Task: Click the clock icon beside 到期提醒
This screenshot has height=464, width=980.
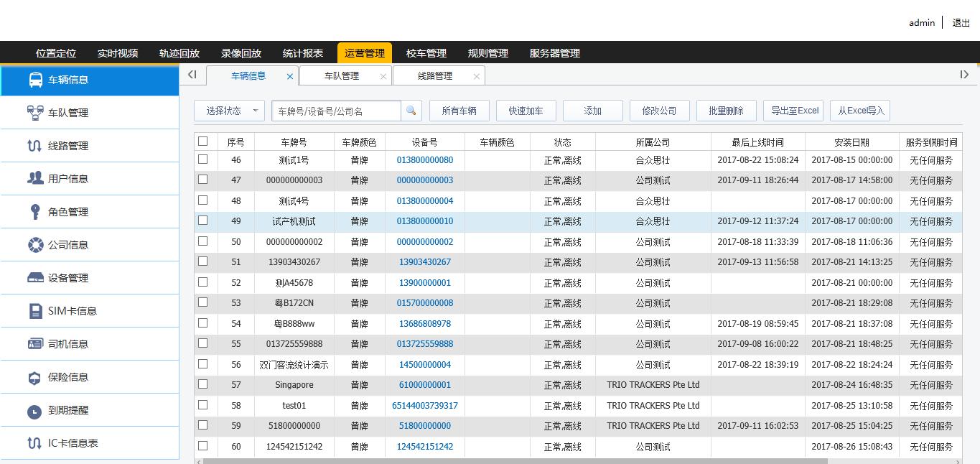Action: [34, 412]
